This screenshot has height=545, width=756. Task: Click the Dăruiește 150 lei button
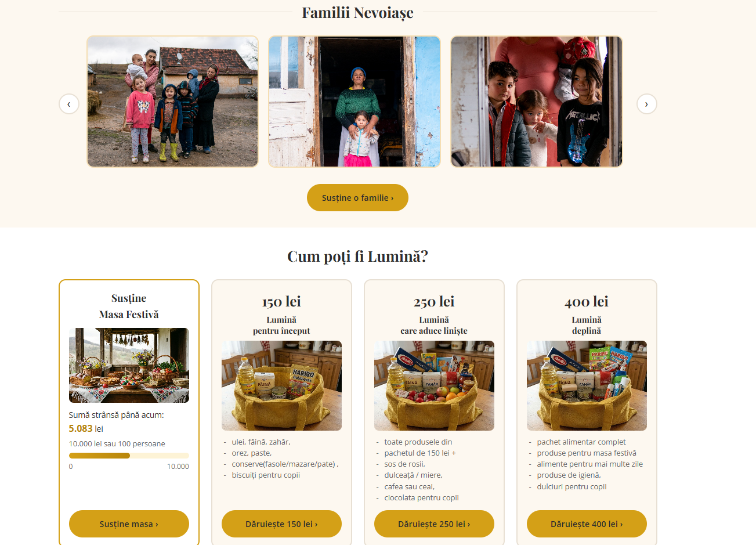(281, 524)
